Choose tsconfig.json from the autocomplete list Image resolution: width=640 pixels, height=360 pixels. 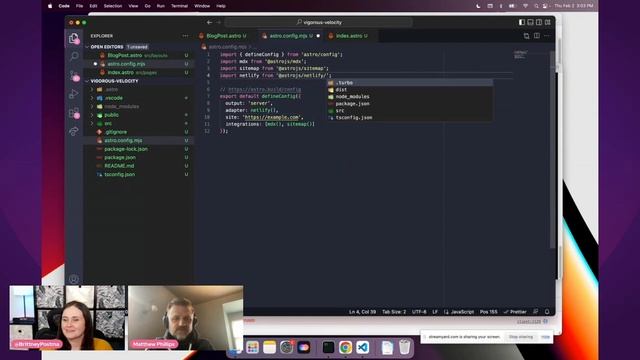click(410, 118)
